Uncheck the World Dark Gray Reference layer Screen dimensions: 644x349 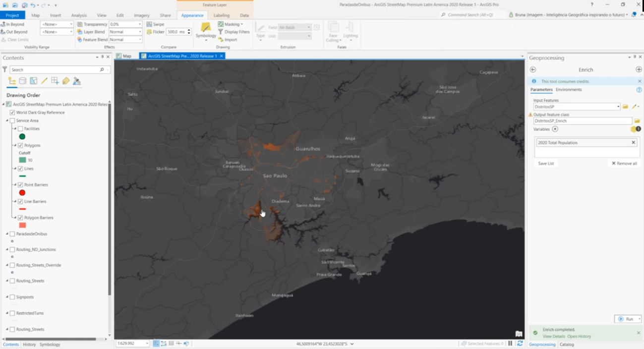(x=12, y=113)
